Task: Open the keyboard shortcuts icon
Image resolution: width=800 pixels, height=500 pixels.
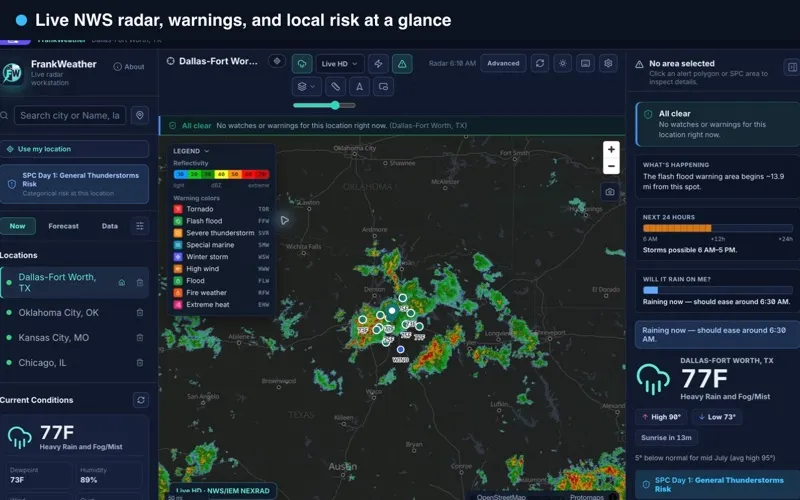Action: click(x=585, y=63)
